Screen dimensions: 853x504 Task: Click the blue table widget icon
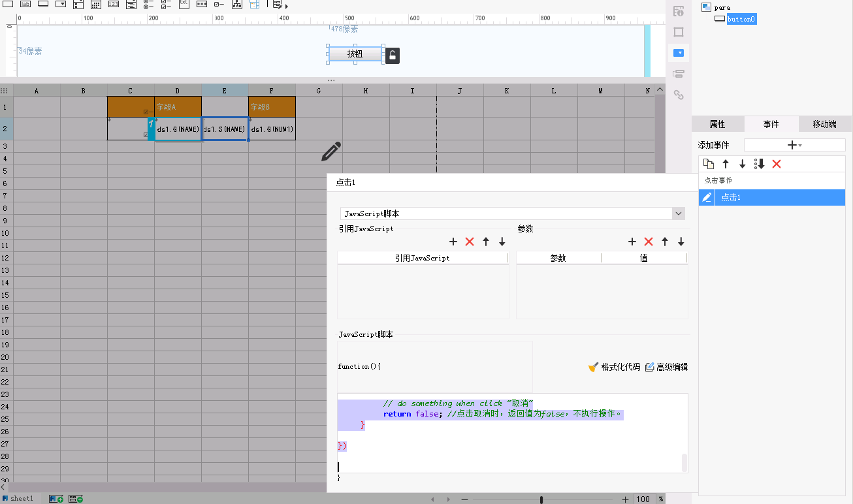(255, 4)
